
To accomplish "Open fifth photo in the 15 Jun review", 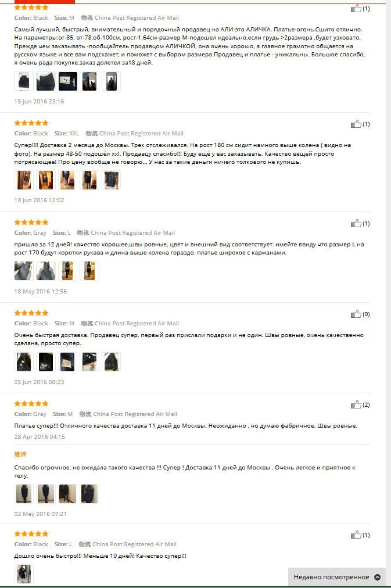I will [x=112, y=81].
